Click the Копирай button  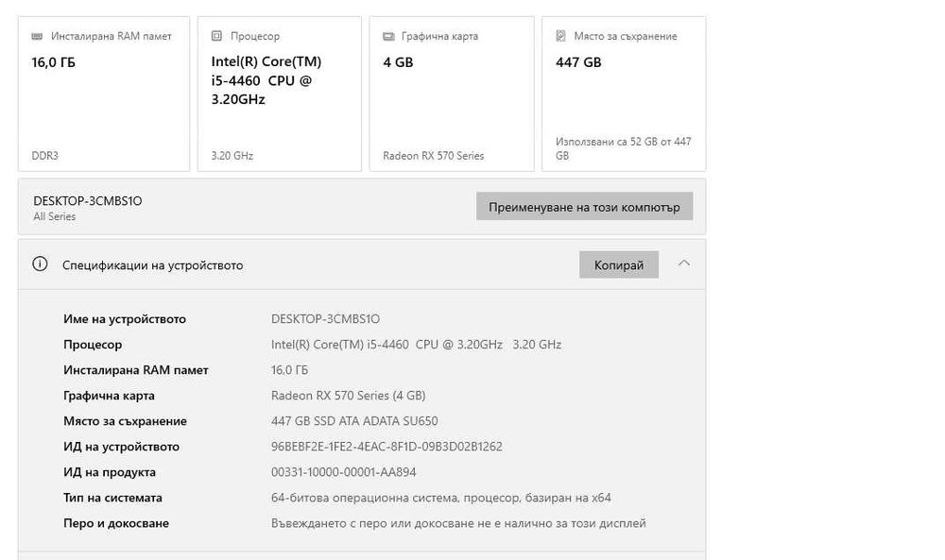click(x=619, y=265)
